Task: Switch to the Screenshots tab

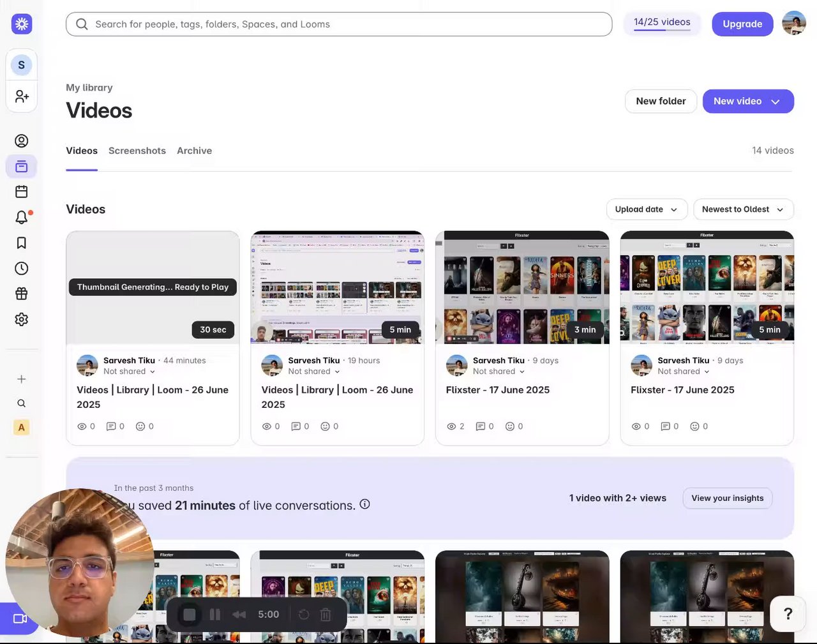Action: click(x=137, y=151)
